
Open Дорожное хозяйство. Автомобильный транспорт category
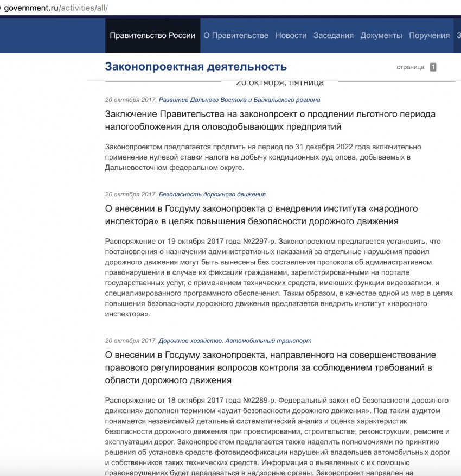point(235,341)
